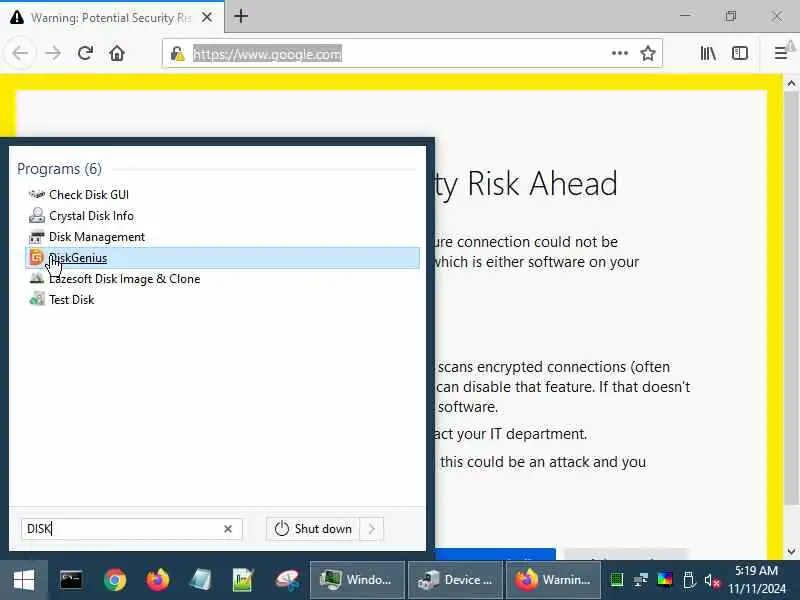Click the Lazesoft Disk Image icon
Screen dimensions: 800x600
point(37,279)
